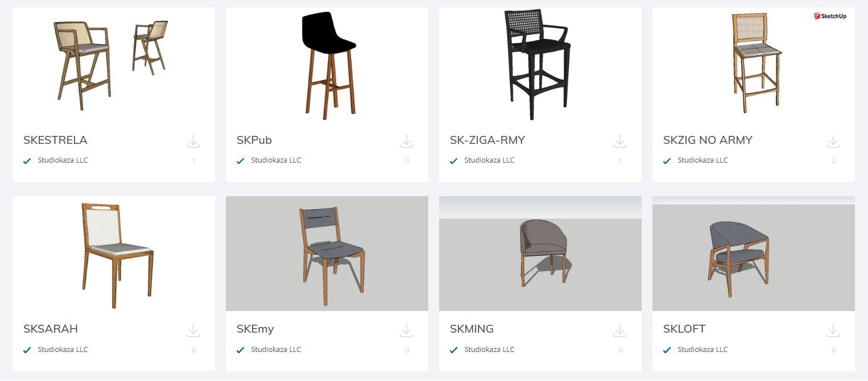Open Studiokaza LLC author link under SKMING
Image resolution: width=868 pixels, height=381 pixels.
pos(489,350)
